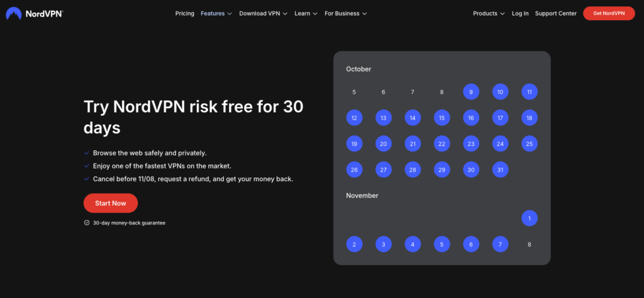Click unhighlighted October 6 in the calendar
Screen dimensions: 644x298
pyautogui.click(x=383, y=92)
